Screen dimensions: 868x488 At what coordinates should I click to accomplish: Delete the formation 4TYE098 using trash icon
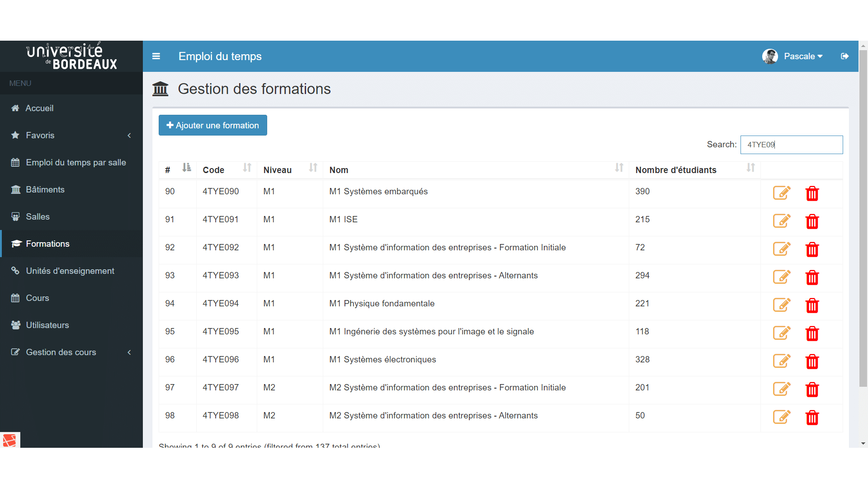pos(812,418)
